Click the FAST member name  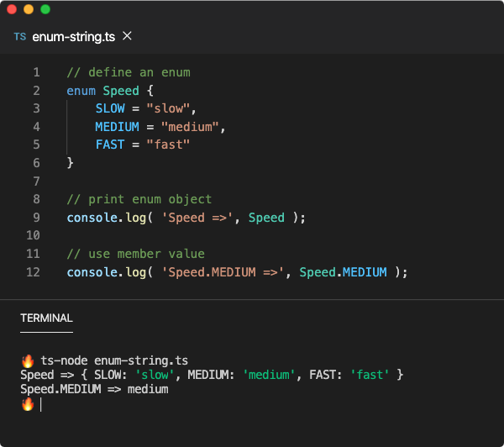click(110, 145)
